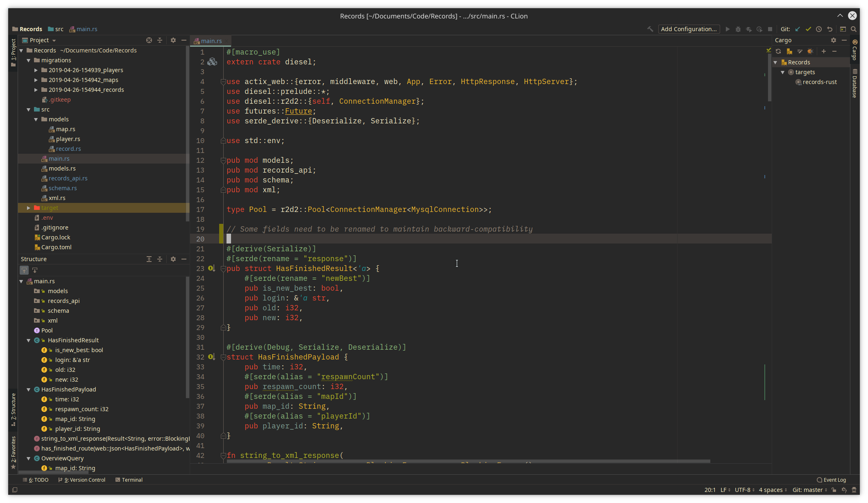
Task: Click the Build hammer icon
Action: [x=650, y=29]
